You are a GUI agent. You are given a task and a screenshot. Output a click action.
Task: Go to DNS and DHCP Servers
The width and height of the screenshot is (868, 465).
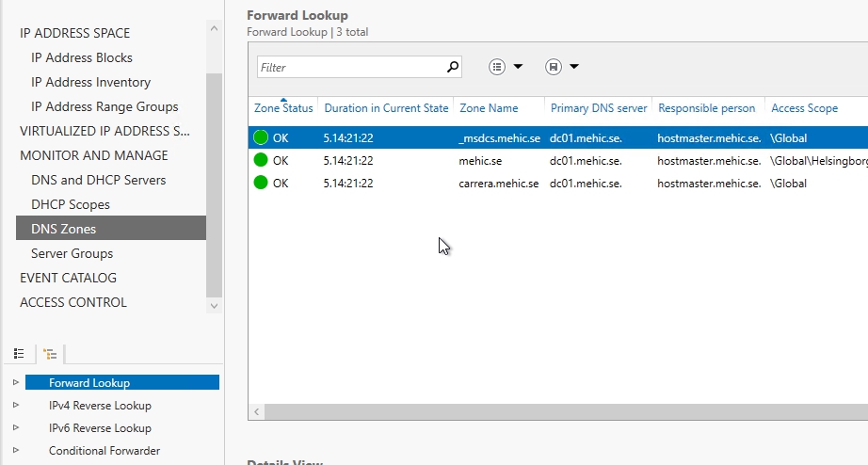[x=98, y=180]
